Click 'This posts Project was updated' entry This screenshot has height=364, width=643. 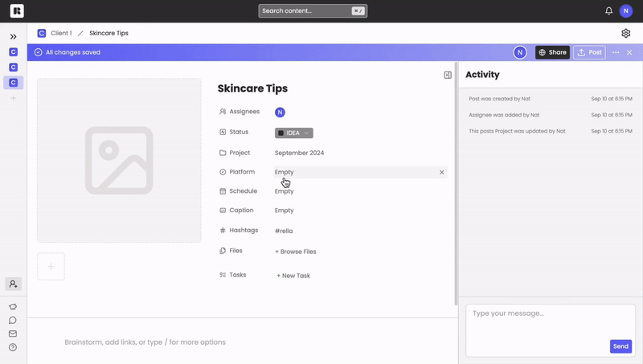517,131
